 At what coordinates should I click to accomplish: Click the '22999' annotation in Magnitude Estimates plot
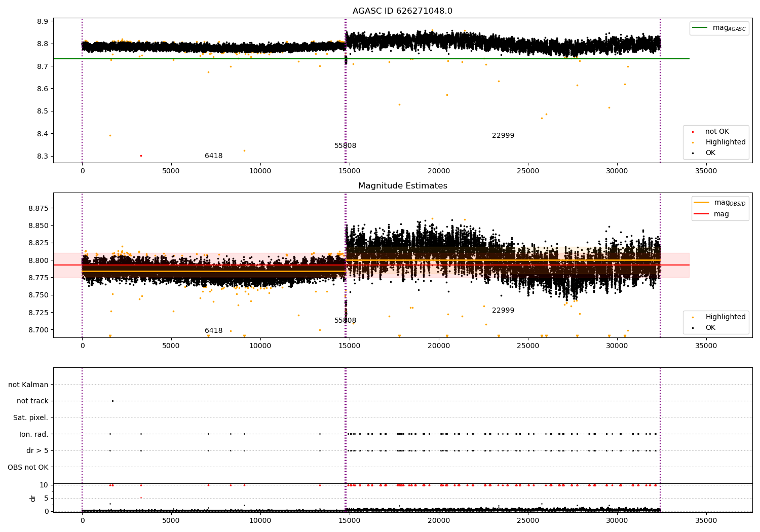pyautogui.click(x=503, y=311)
